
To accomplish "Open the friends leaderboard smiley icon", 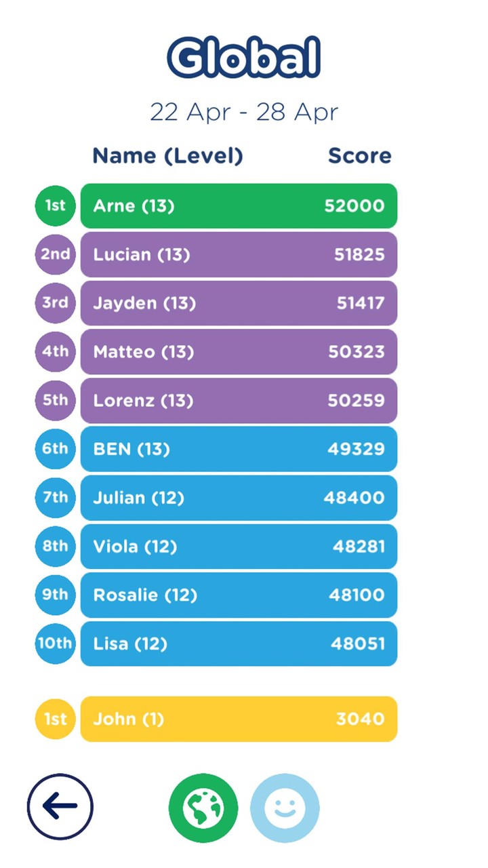I will tap(285, 808).
